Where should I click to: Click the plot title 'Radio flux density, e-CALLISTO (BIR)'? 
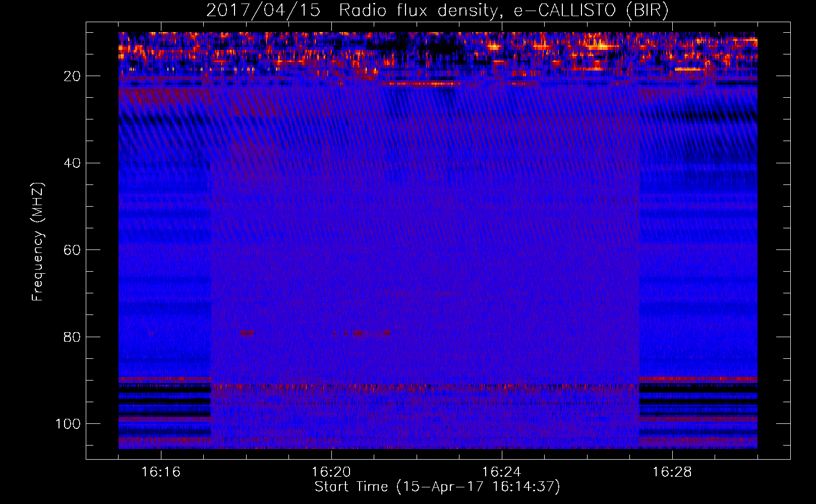tap(504, 11)
